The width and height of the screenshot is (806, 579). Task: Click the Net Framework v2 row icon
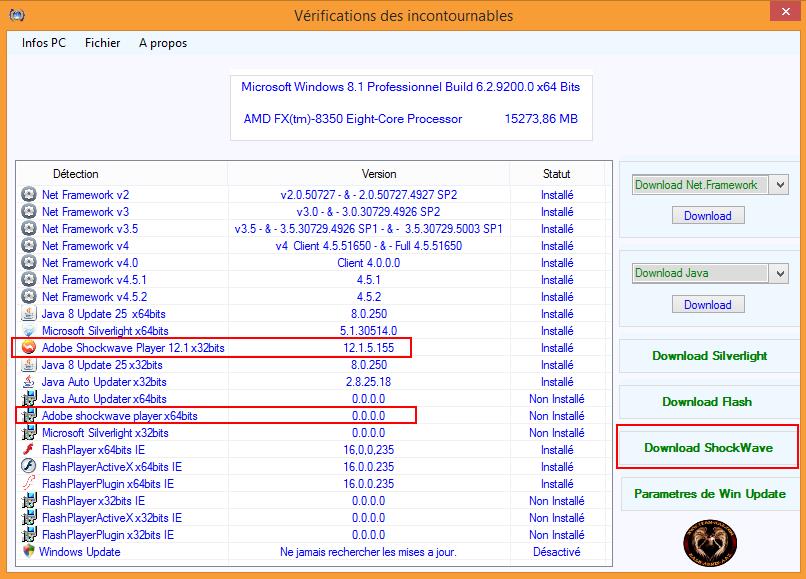(29, 194)
